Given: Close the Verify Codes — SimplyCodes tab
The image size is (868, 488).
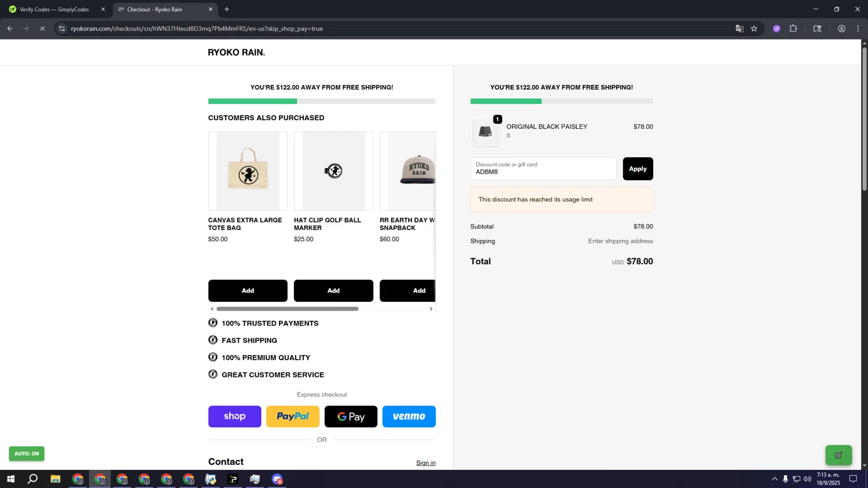Looking at the screenshot, I should click(103, 9).
